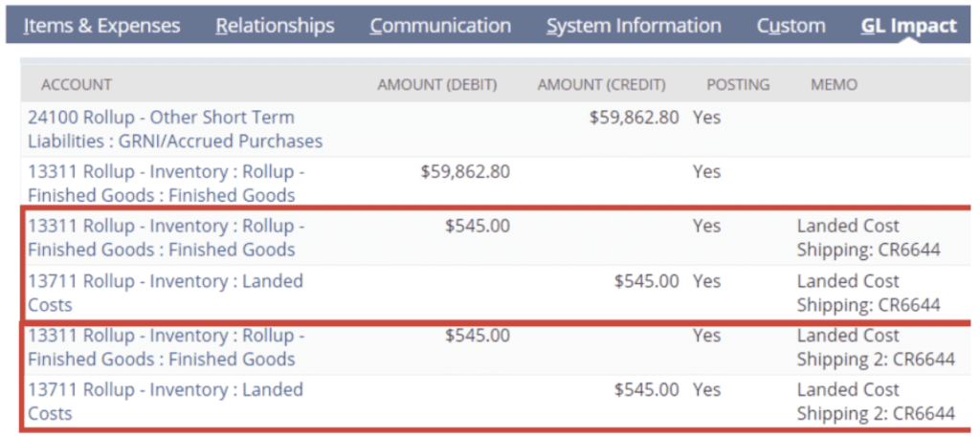Open 13311 account link beside first Shipping: CR6644 memo

coord(166,238)
